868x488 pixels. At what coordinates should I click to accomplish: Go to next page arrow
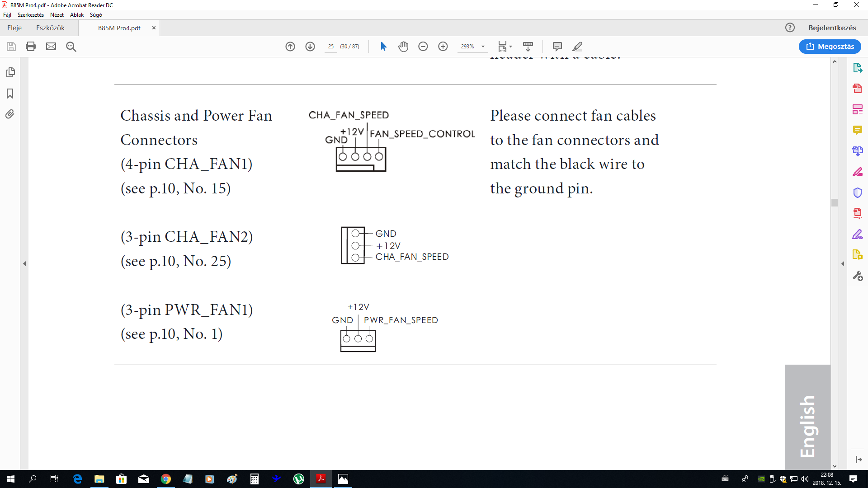[310, 47]
